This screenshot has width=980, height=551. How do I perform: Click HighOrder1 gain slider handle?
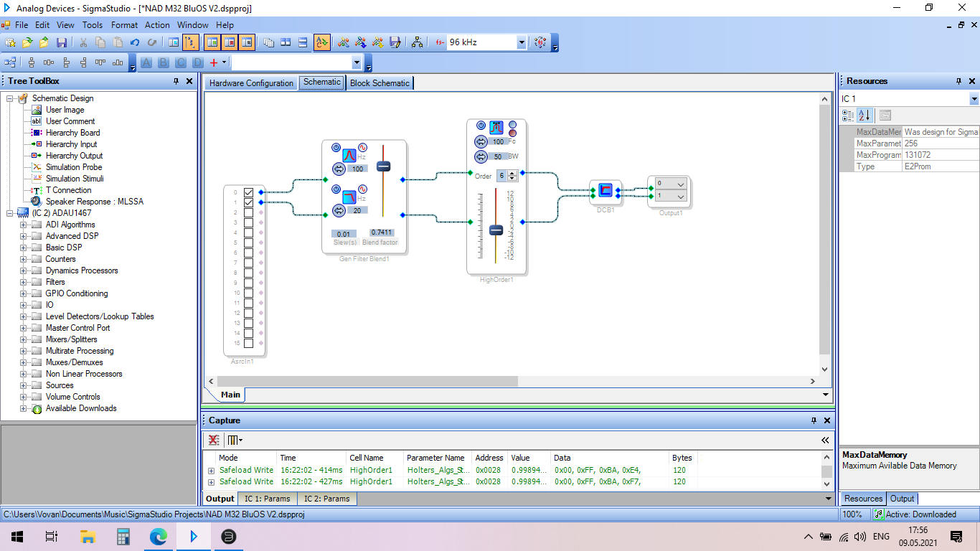click(x=496, y=230)
